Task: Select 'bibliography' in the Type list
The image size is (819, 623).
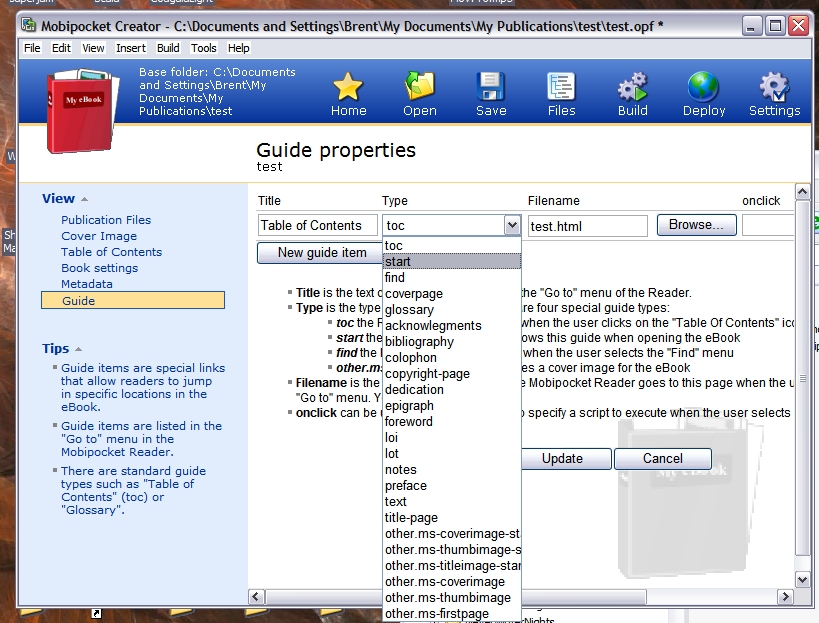Action: point(452,342)
